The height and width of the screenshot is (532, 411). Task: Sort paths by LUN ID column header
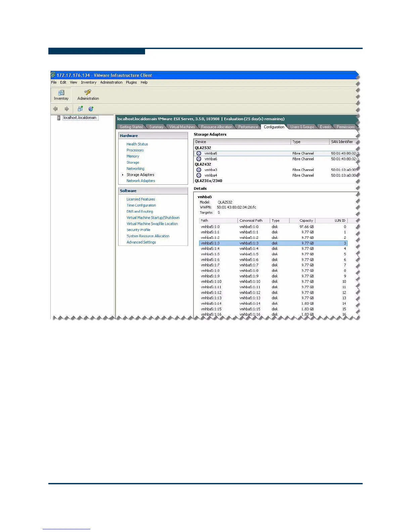pyautogui.click(x=331, y=221)
